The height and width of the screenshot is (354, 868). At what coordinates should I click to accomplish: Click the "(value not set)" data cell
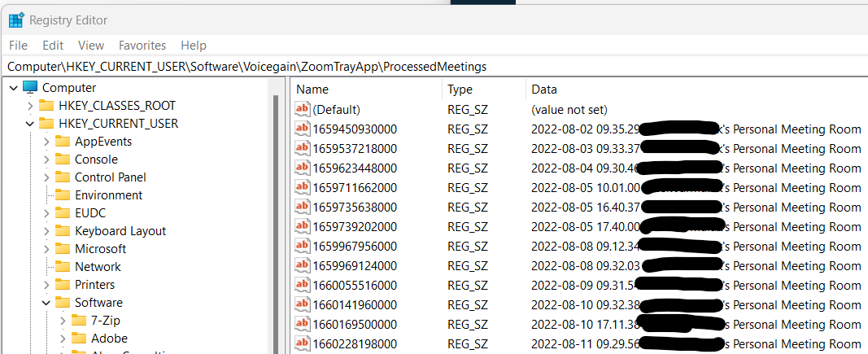(x=569, y=110)
